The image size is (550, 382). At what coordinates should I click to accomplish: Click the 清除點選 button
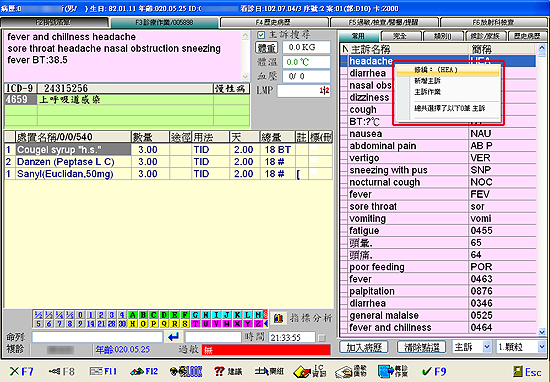[421, 347]
